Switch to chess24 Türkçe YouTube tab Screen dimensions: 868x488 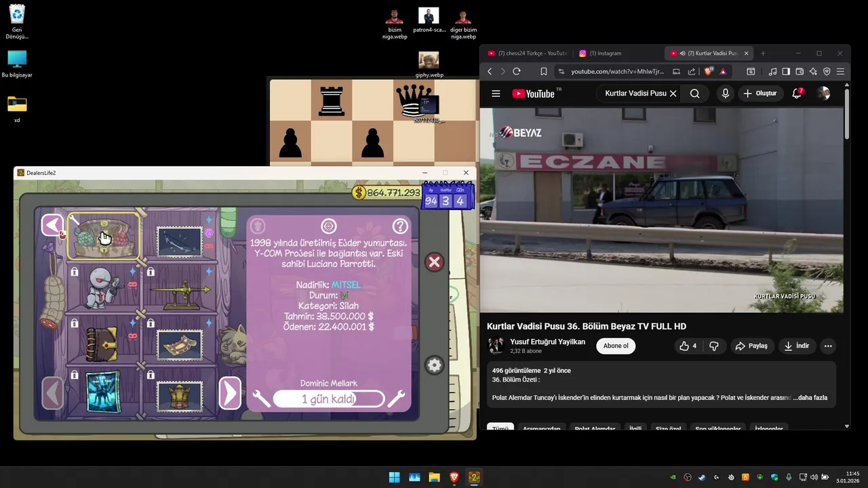tap(527, 53)
